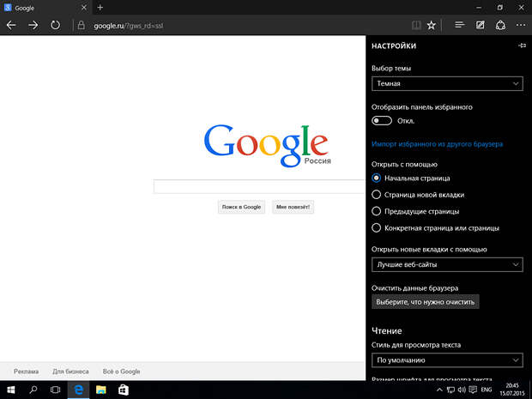532x399 pixels.
Task: Click the lock icon in address bar
Action: coord(82,25)
